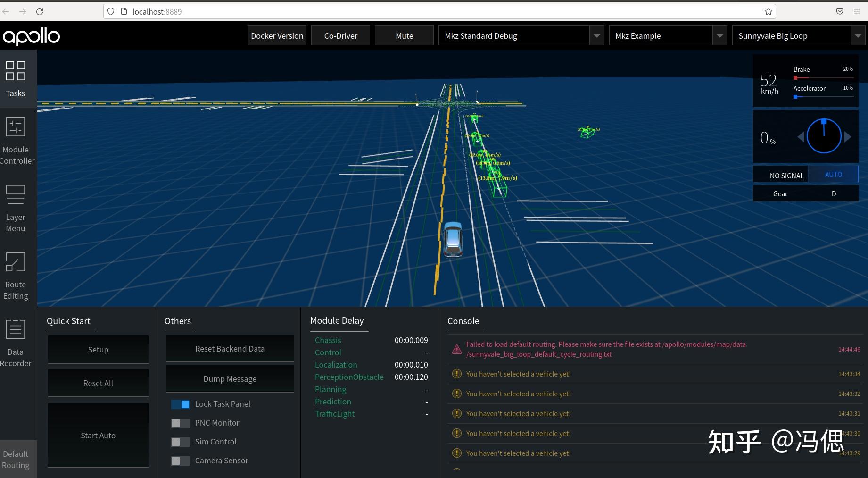This screenshot has height=478, width=868.
Task: Enable the PNC Monitor toggle
Action: (180, 423)
